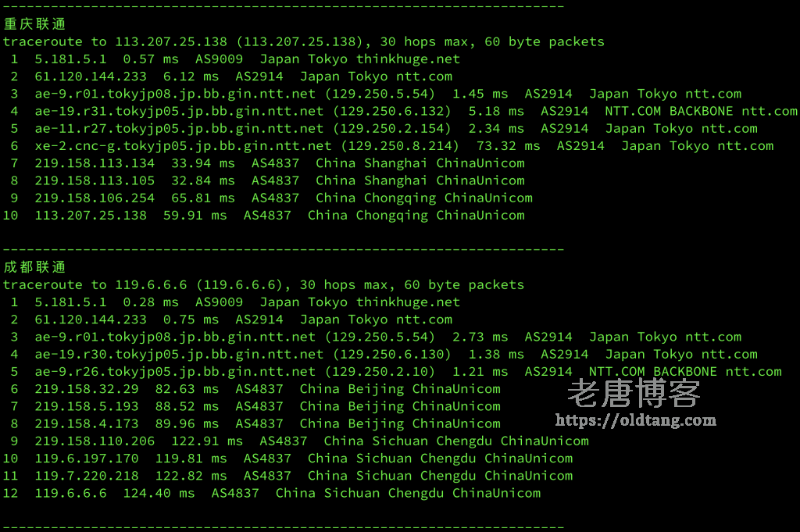Click IP 219.158.32.29 Beijing hop
The image size is (800, 532).
pos(87,389)
